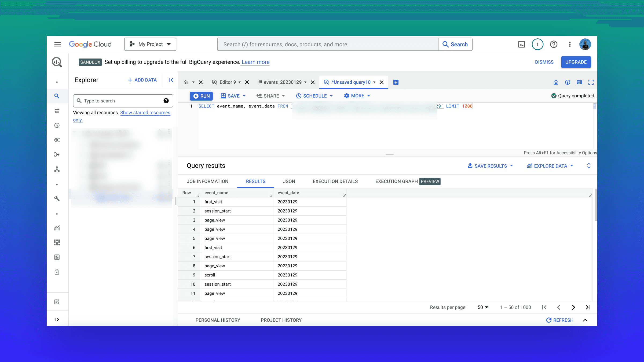
Task: Open Scheduled queries clock icon in sidebar
Action: click(x=57, y=125)
